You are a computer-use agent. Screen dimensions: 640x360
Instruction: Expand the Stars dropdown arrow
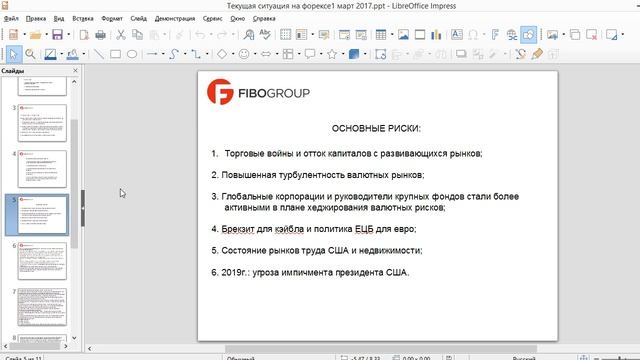343,54
